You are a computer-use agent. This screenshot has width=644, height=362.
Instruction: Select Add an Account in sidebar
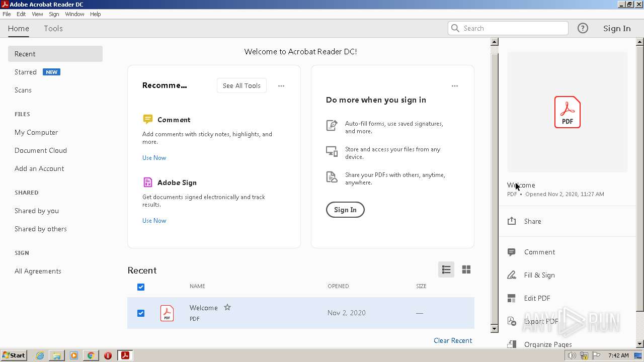pyautogui.click(x=39, y=168)
